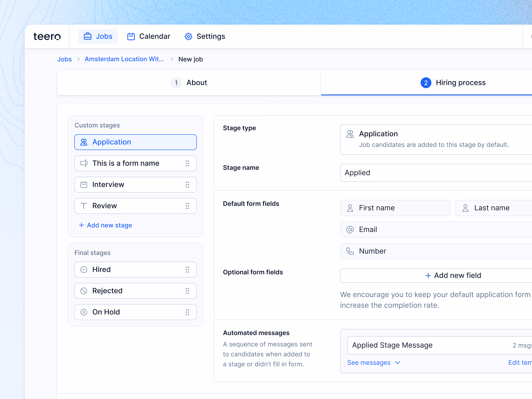Click the check icon on Hired stage
This screenshot has height=399, width=532.
point(84,270)
